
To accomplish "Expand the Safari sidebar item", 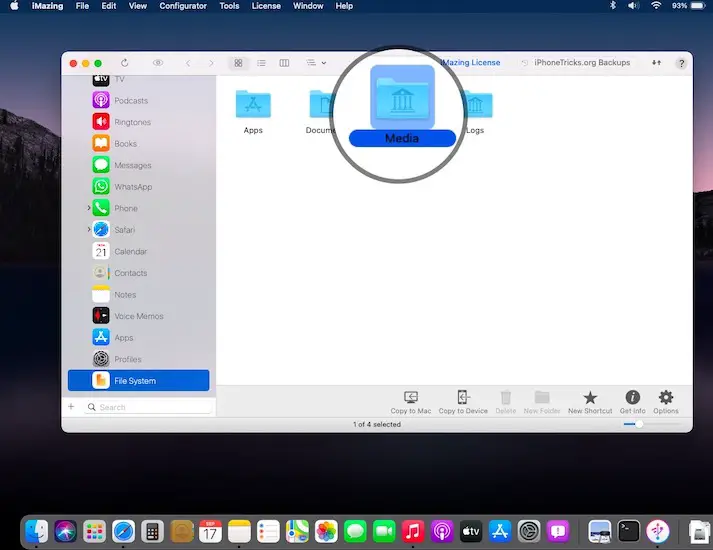I will [x=89, y=230].
